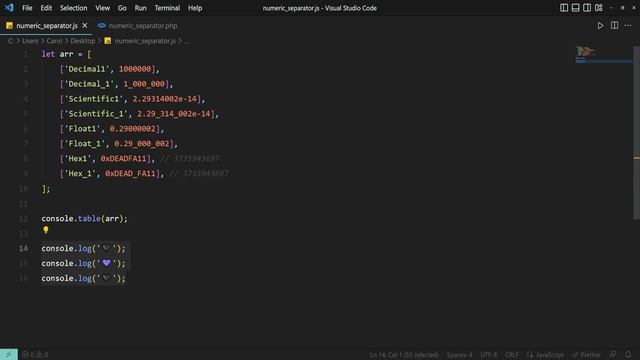Viewport: 640px width, 360px height.
Task: Open feedback icon in status bar
Action: [613, 354]
